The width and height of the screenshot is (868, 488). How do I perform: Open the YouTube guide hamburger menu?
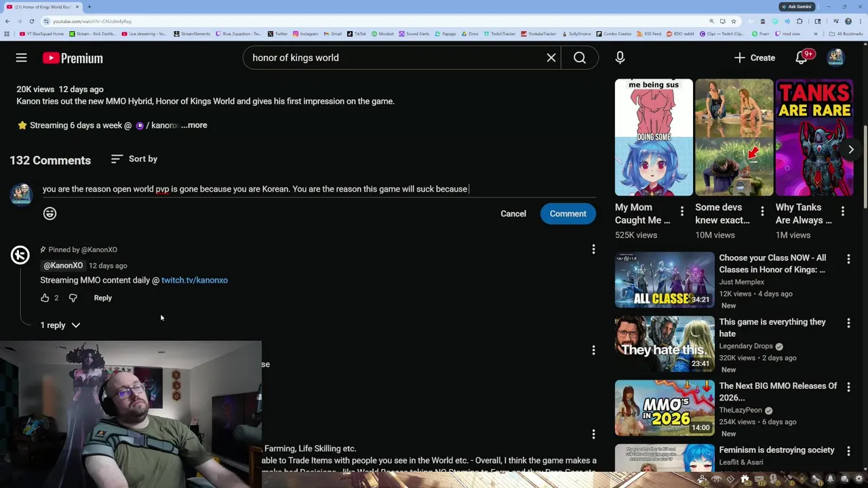[x=21, y=58]
